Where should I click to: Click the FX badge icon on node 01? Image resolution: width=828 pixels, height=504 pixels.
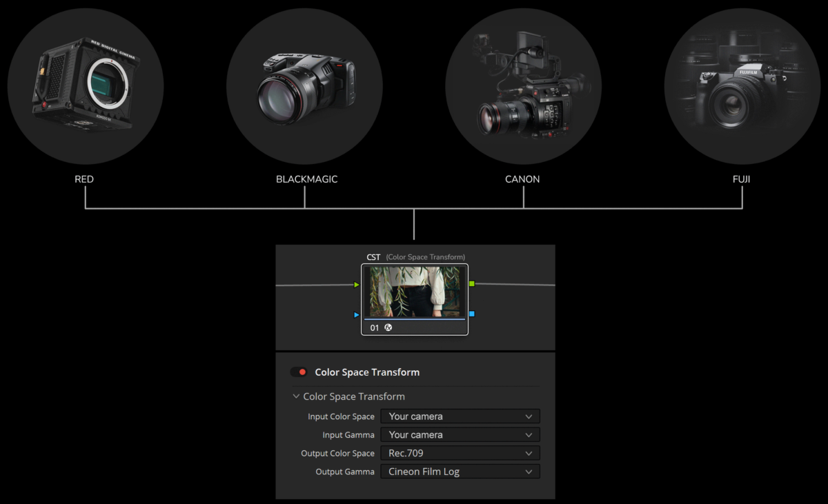pos(388,328)
